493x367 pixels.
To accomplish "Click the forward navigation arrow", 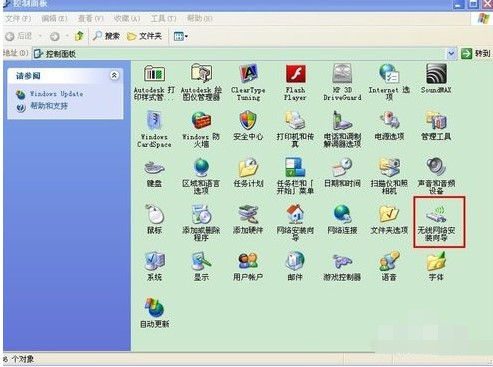I will tap(54, 36).
